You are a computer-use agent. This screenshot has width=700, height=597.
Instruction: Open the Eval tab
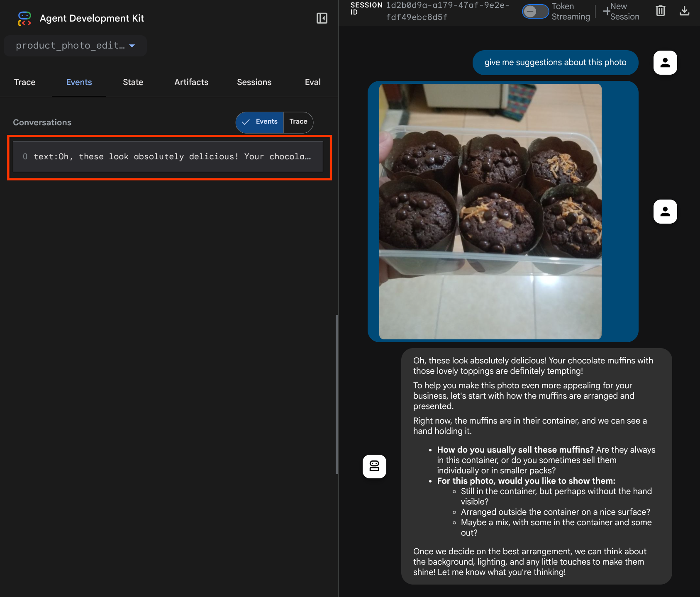[312, 82]
